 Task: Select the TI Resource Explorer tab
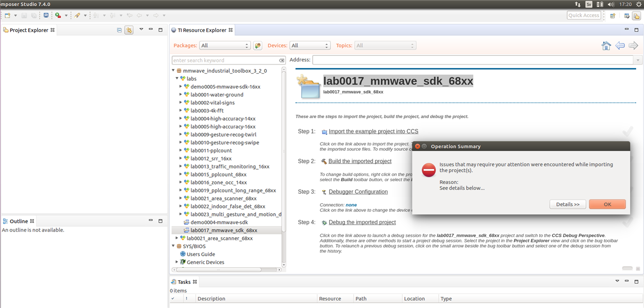[202, 30]
